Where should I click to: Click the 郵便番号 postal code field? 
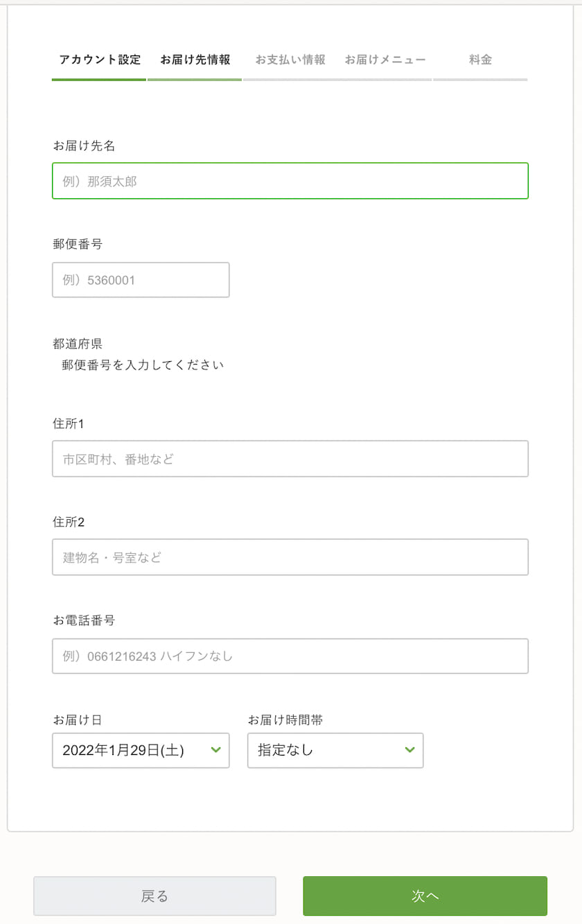141,279
